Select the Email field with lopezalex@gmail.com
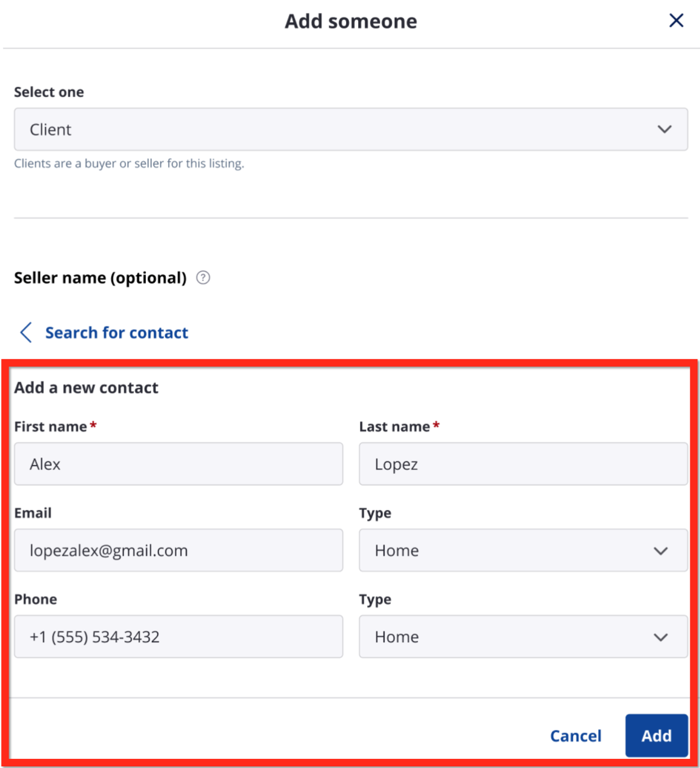 tap(178, 550)
